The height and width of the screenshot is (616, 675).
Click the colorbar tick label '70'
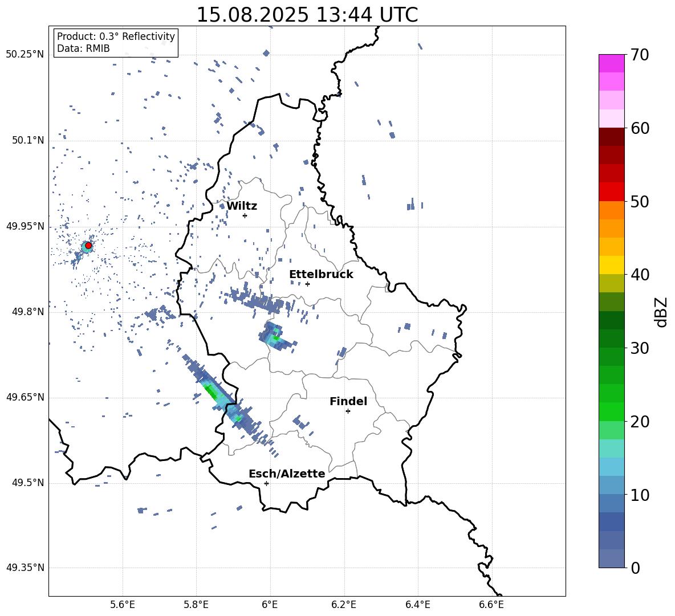640,55
